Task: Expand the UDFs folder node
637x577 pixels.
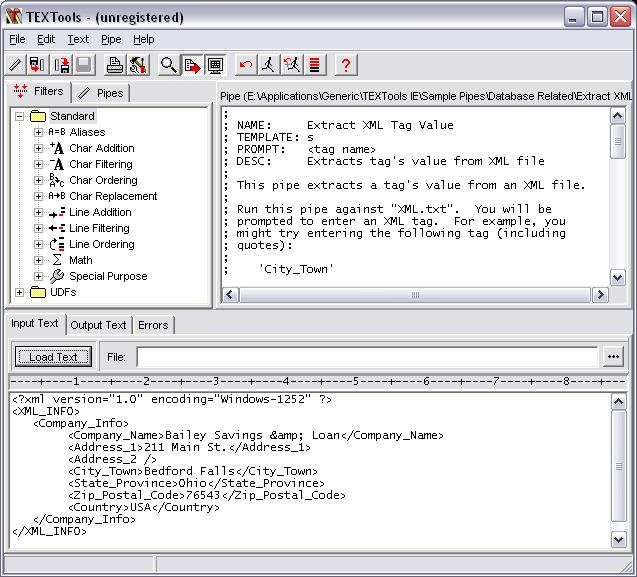Action: pos(19,293)
